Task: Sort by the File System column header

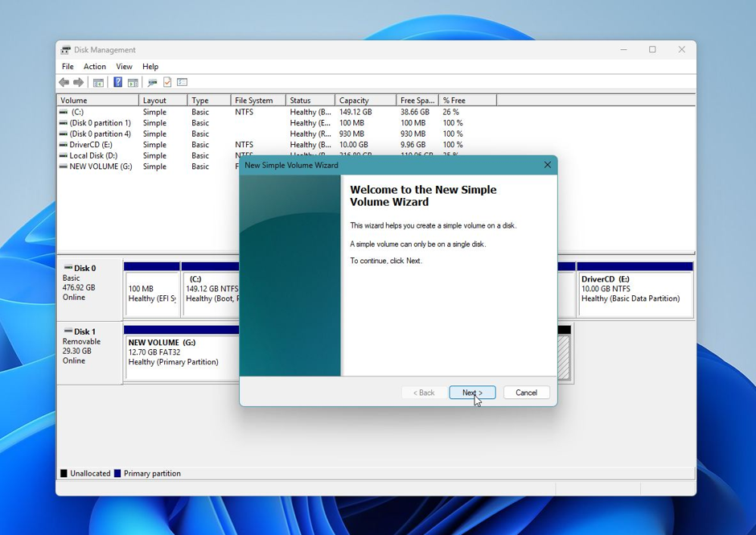Action: pos(258,101)
